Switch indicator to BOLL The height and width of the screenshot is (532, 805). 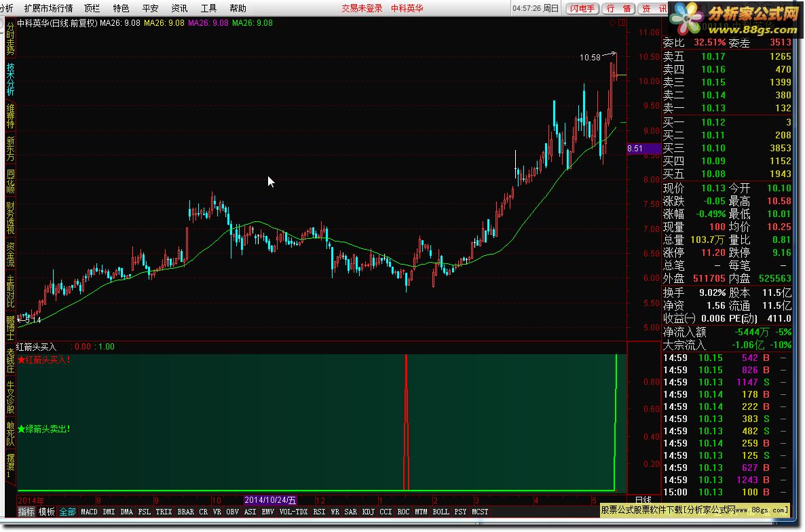pyautogui.click(x=441, y=512)
